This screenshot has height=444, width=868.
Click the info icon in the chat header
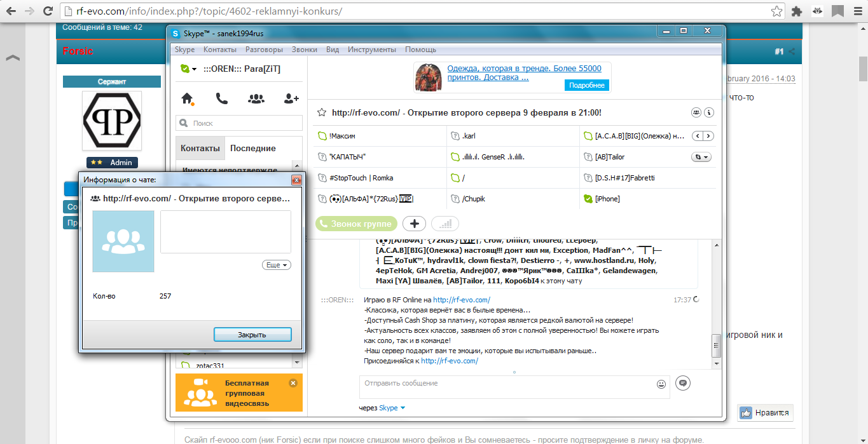710,112
